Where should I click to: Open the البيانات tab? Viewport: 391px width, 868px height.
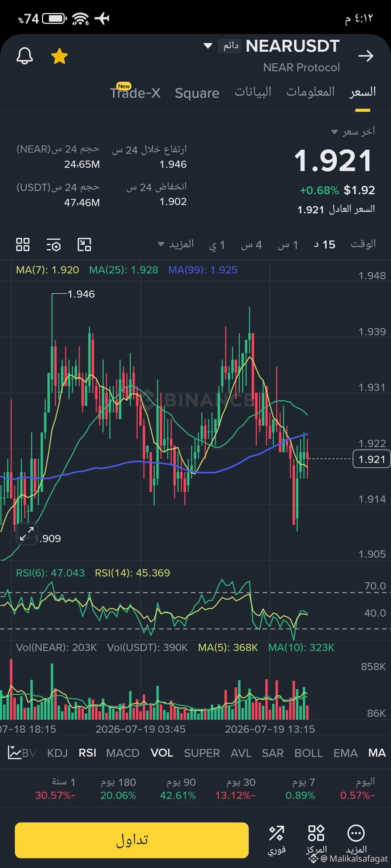tap(253, 92)
